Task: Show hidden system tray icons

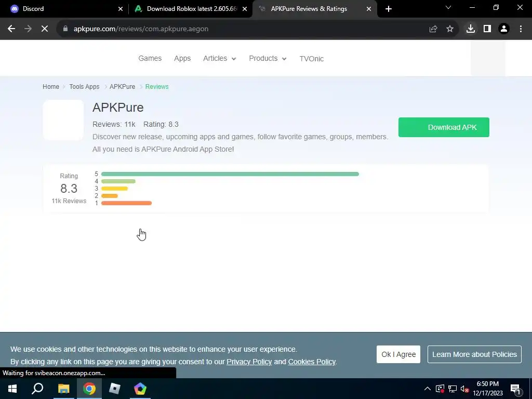Action: coord(428,389)
